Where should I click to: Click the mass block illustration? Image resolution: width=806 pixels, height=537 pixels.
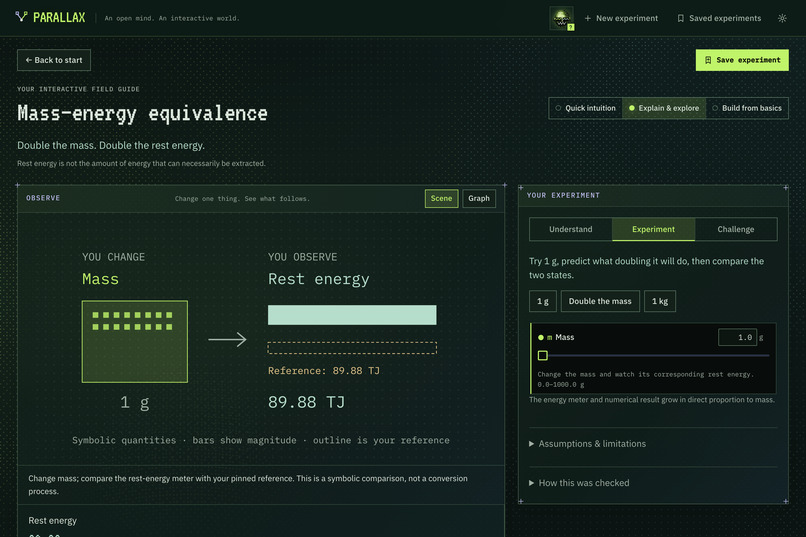135,342
